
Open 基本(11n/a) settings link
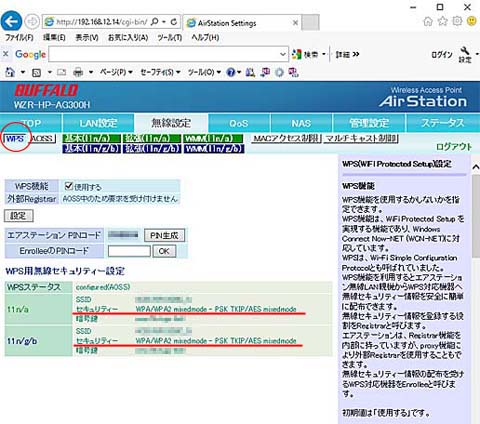click(x=91, y=138)
